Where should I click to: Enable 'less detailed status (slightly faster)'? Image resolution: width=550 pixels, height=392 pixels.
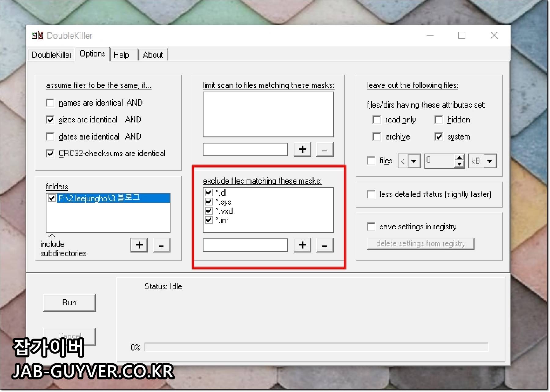[371, 194]
